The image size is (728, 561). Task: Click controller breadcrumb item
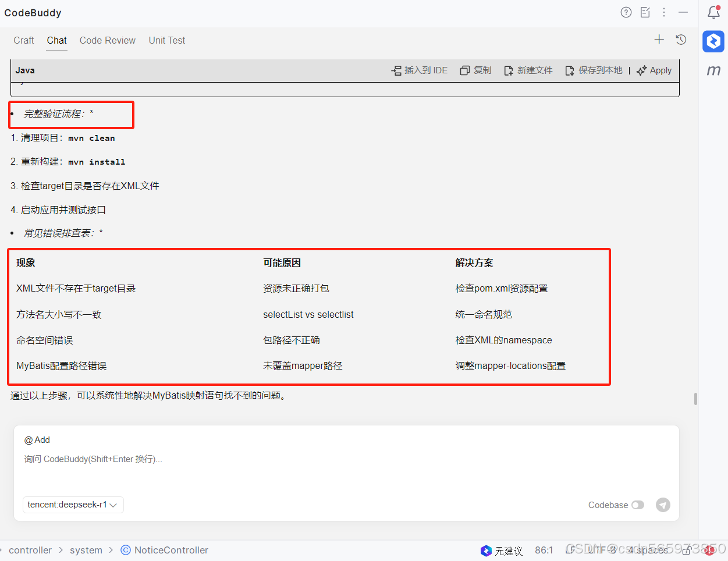point(30,550)
